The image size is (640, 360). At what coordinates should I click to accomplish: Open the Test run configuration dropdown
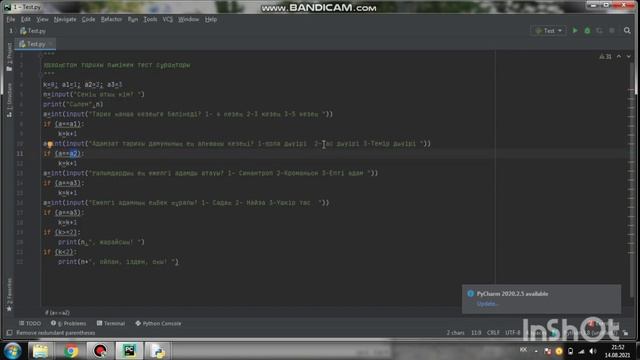pyautogui.click(x=549, y=31)
